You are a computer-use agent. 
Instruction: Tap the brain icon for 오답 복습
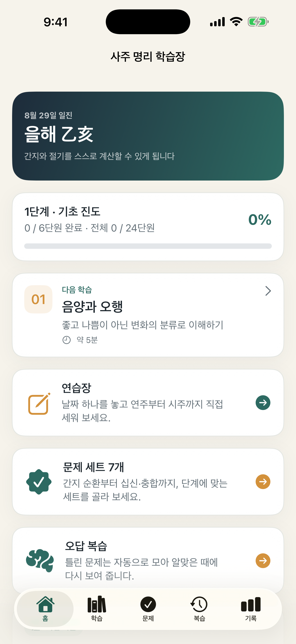click(40, 560)
